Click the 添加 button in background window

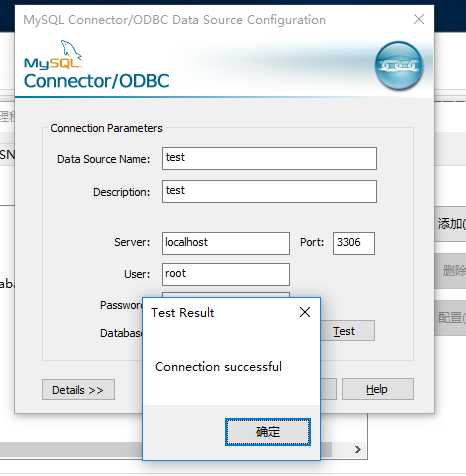[x=451, y=224]
